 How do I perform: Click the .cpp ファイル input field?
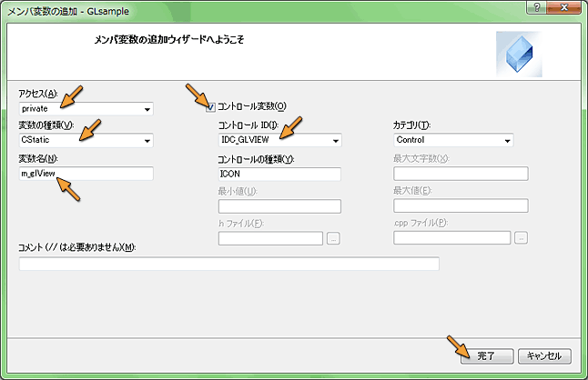coord(451,238)
